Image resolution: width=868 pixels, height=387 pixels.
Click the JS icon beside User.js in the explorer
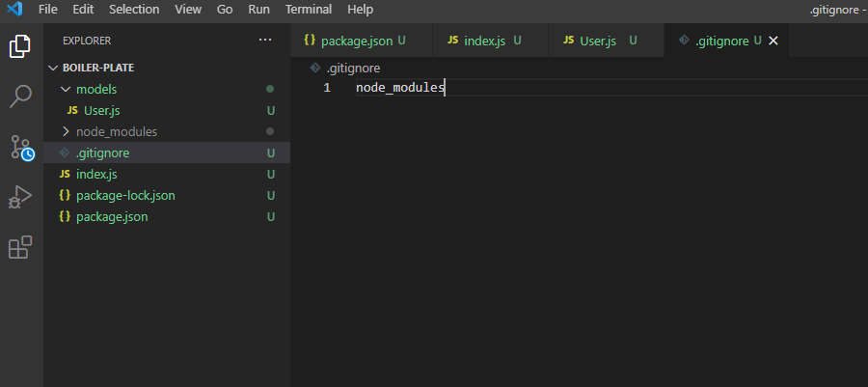tap(72, 111)
